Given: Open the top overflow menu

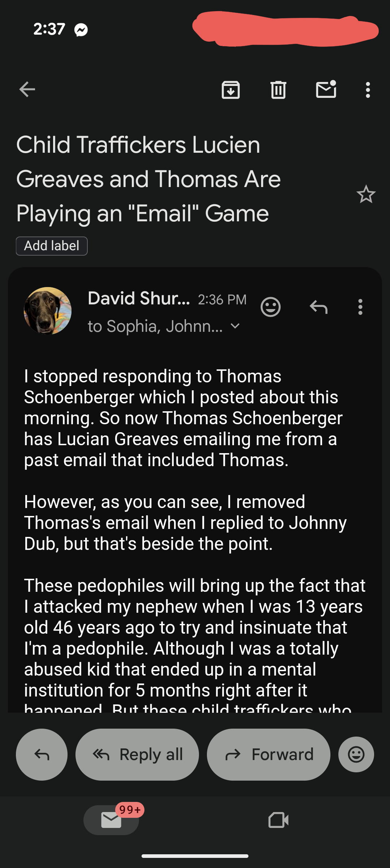Looking at the screenshot, I should [368, 90].
